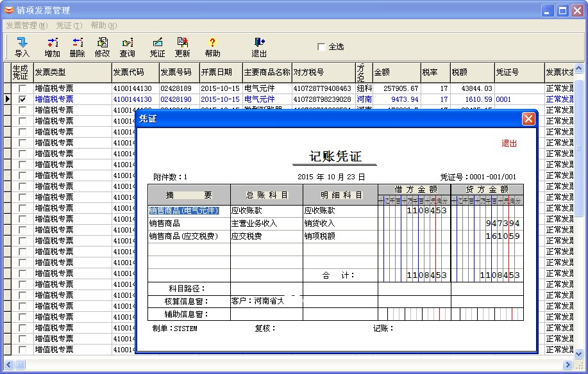Click tax number 410728779408463 cell
Image resolution: width=588 pixels, height=374 pixels.
point(323,88)
